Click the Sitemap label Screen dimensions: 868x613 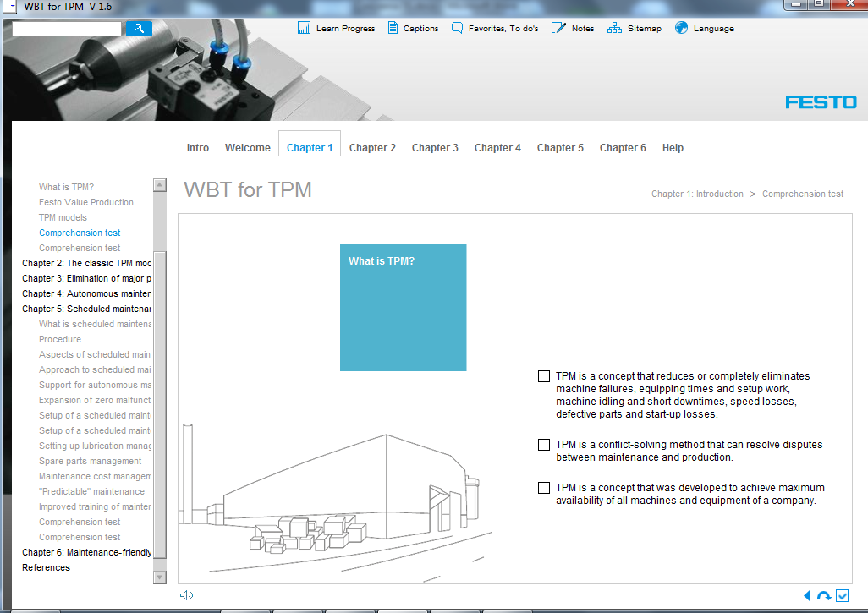(x=645, y=28)
